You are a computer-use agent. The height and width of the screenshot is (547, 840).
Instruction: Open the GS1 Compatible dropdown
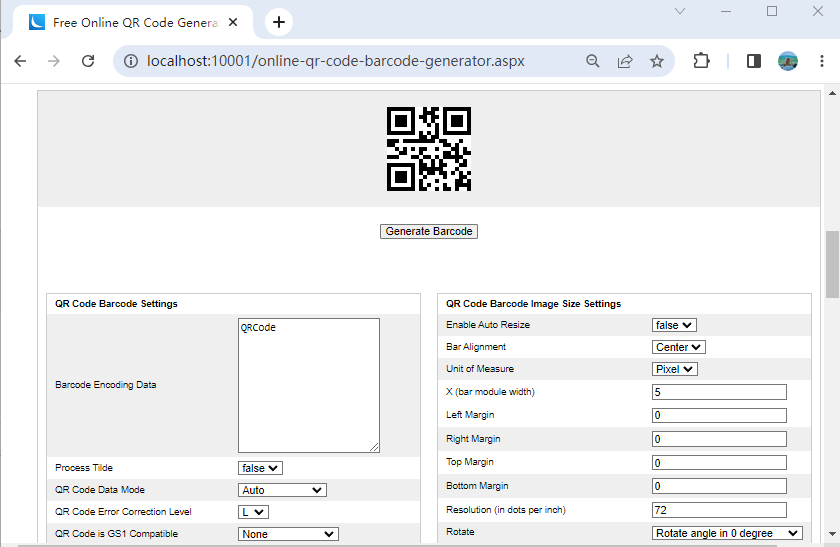288,534
